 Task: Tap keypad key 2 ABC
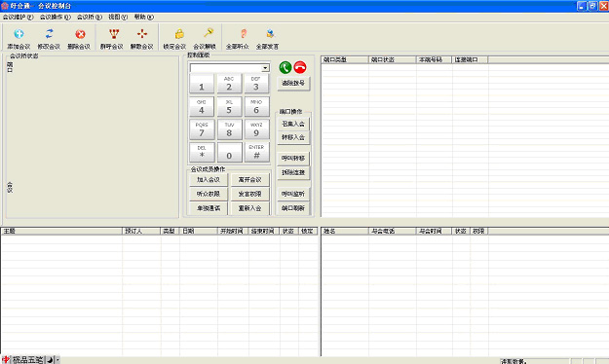229,84
